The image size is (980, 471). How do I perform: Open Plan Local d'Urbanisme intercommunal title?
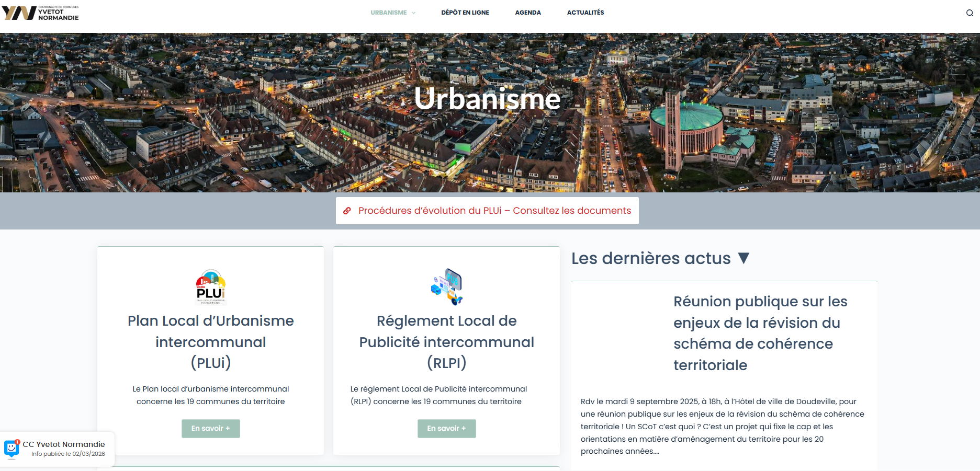coord(211,341)
